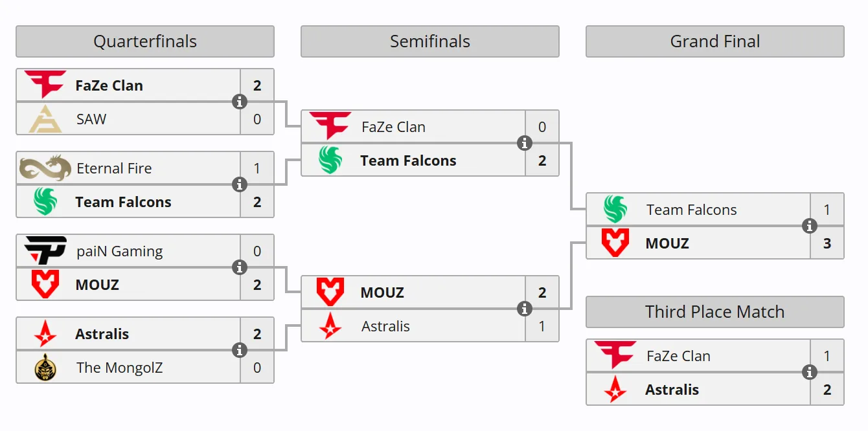Select the Grand Final column header
Screen dimensions: 868x431
coord(715,41)
